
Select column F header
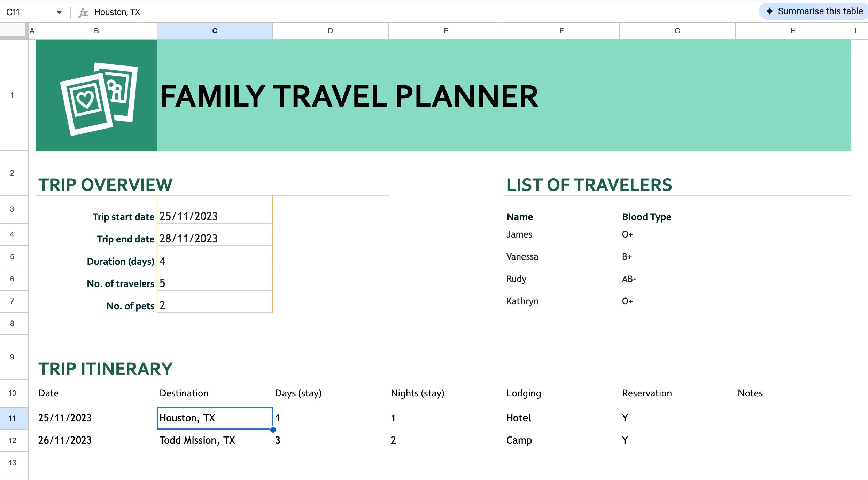562,31
